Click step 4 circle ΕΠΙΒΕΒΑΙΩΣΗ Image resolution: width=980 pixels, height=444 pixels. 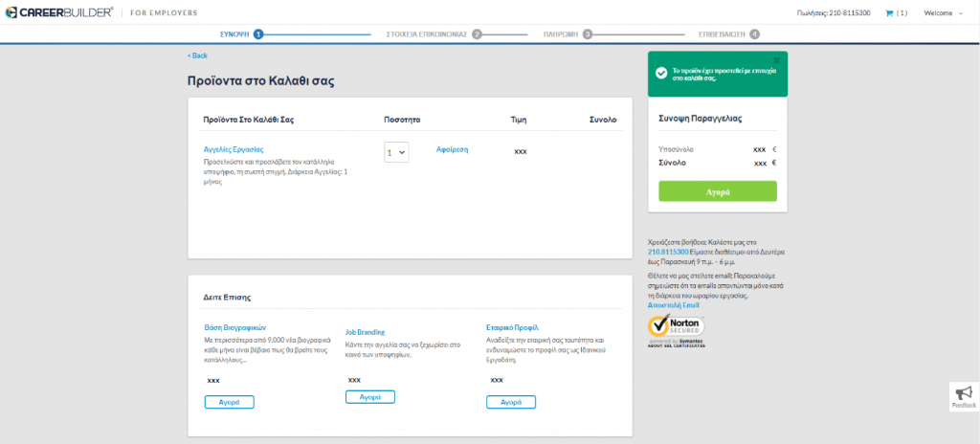[755, 33]
